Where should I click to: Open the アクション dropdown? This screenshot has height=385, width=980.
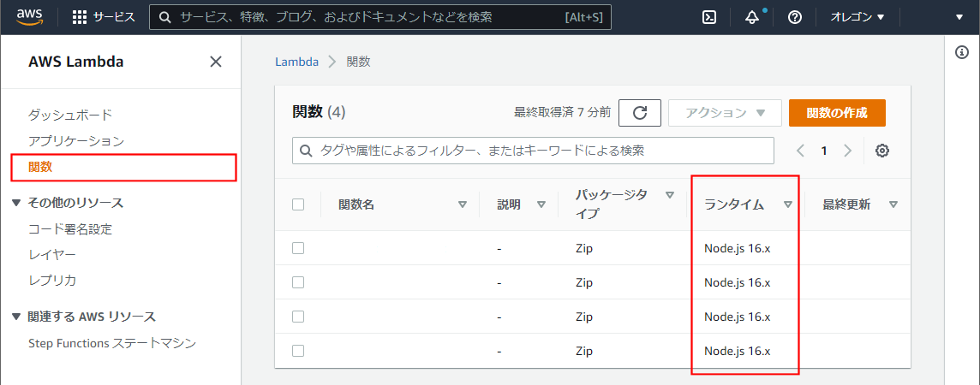point(725,113)
